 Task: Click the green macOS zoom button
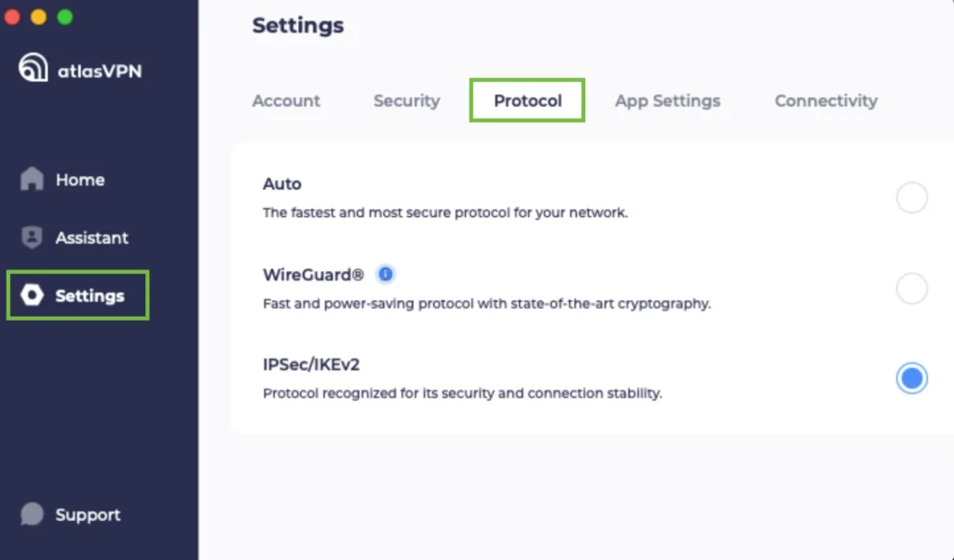pyautogui.click(x=63, y=16)
